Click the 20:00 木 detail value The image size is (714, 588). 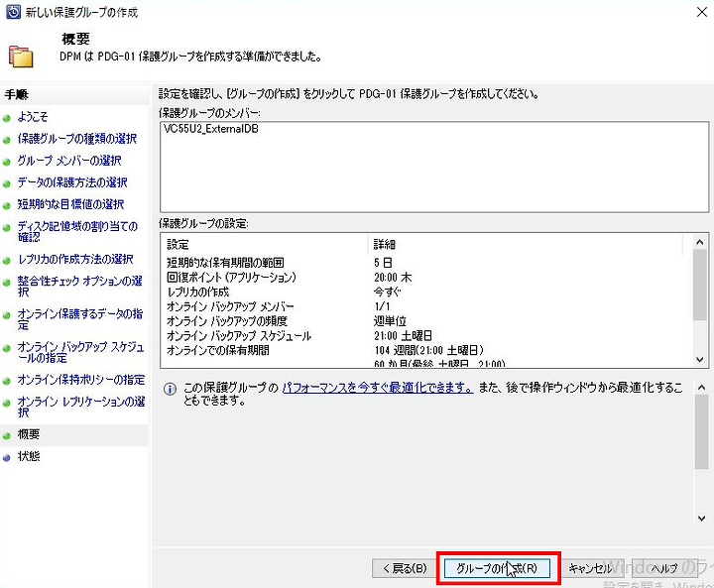(x=393, y=278)
